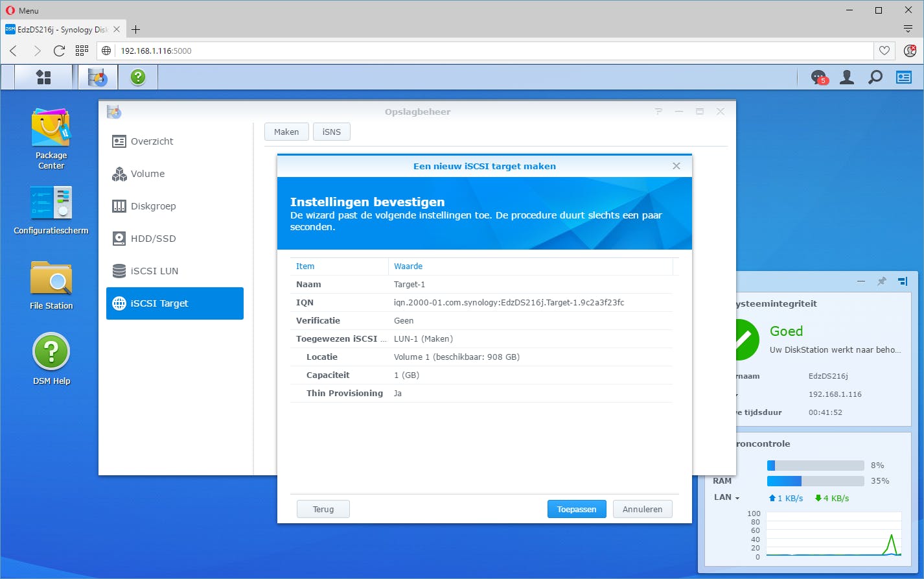Click the Maken button
This screenshot has width=924, height=579.
(x=286, y=132)
